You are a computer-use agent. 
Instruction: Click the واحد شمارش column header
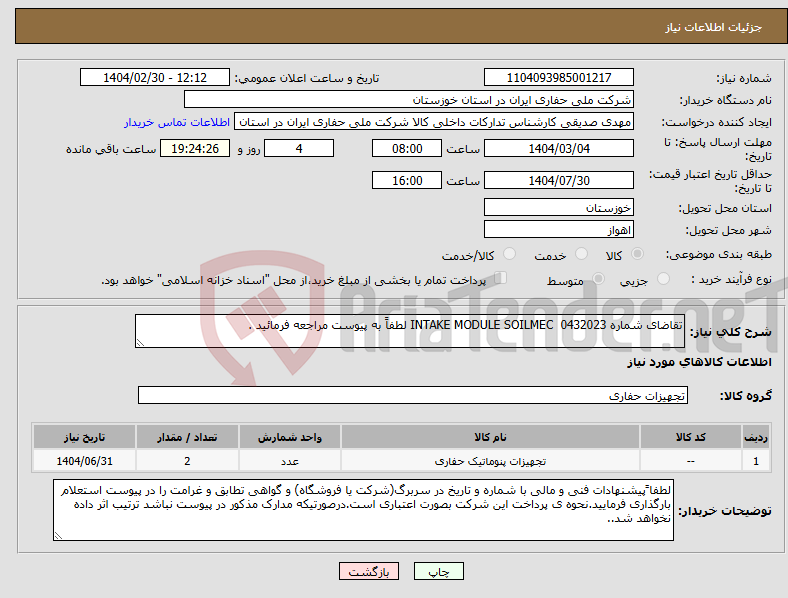click(x=290, y=437)
